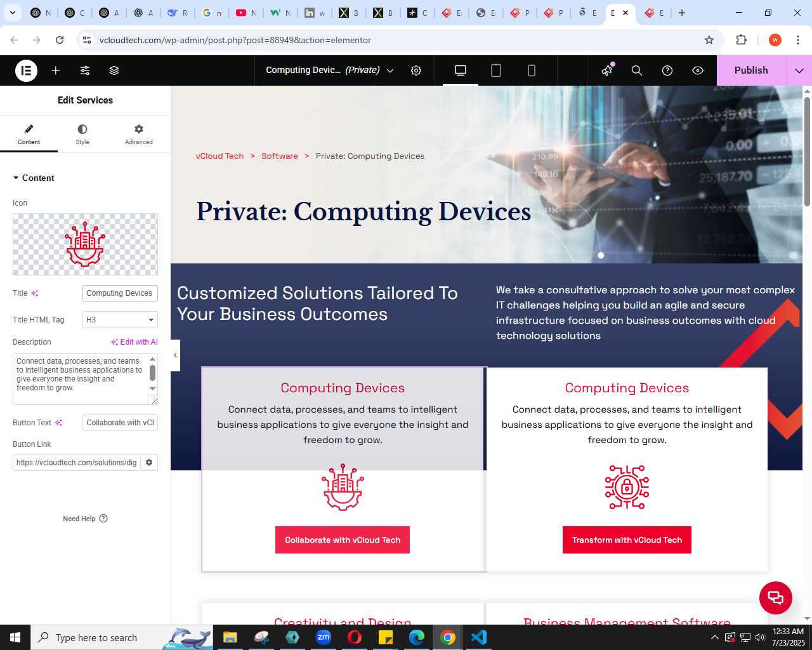The width and height of the screenshot is (812, 650).
Task: Click Edit with AI for Description
Action: pyautogui.click(x=134, y=342)
